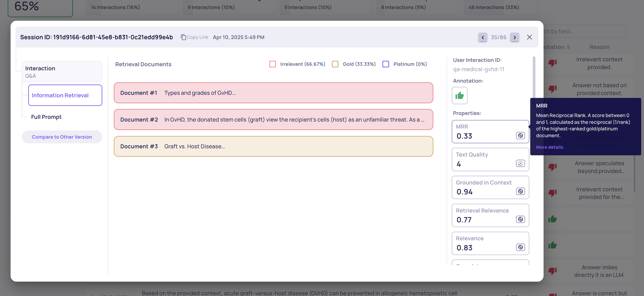This screenshot has width=644, height=296.
Task: Click the Relevance property icon
Action: click(x=520, y=247)
